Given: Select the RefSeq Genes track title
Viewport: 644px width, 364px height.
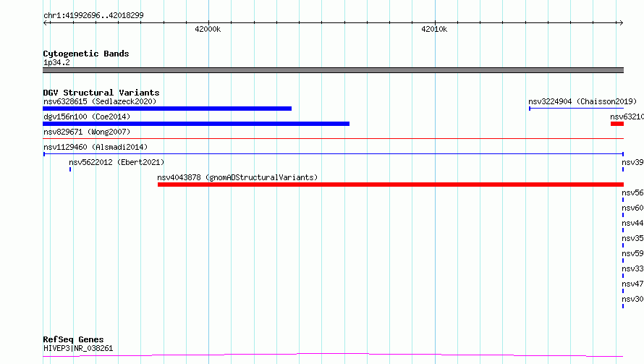Looking at the screenshot, I should click(73, 339).
